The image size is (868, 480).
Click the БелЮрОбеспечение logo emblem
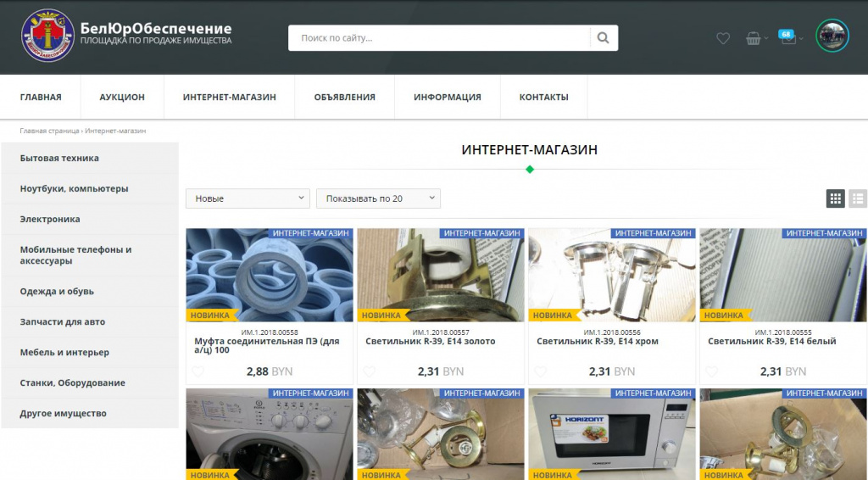tap(47, 36)
